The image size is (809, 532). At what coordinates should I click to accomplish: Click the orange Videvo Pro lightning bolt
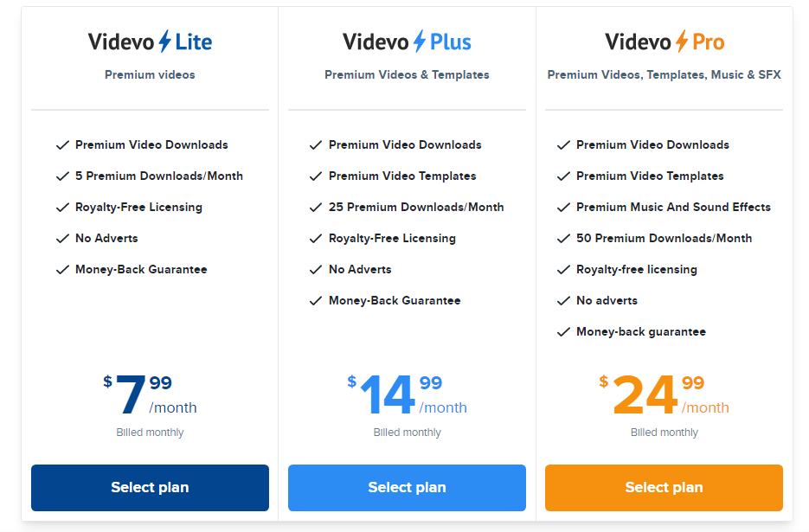tap(682, 42)
